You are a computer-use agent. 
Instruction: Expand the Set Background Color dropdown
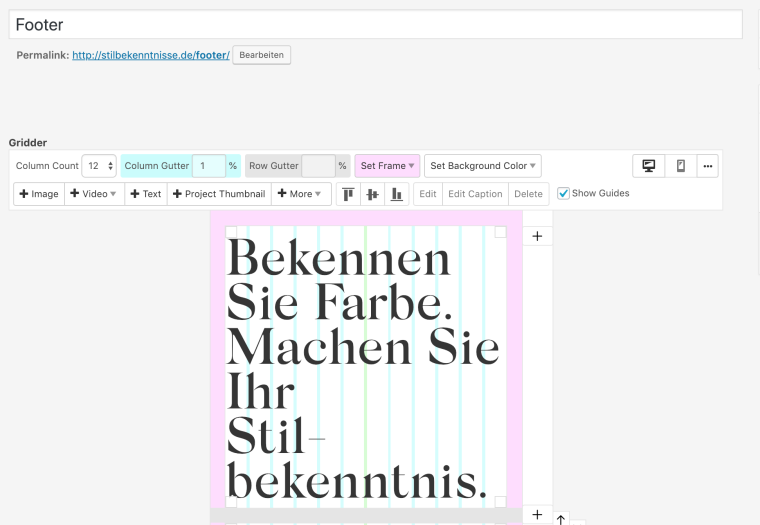pyautogui.click(x=483, y=166)
